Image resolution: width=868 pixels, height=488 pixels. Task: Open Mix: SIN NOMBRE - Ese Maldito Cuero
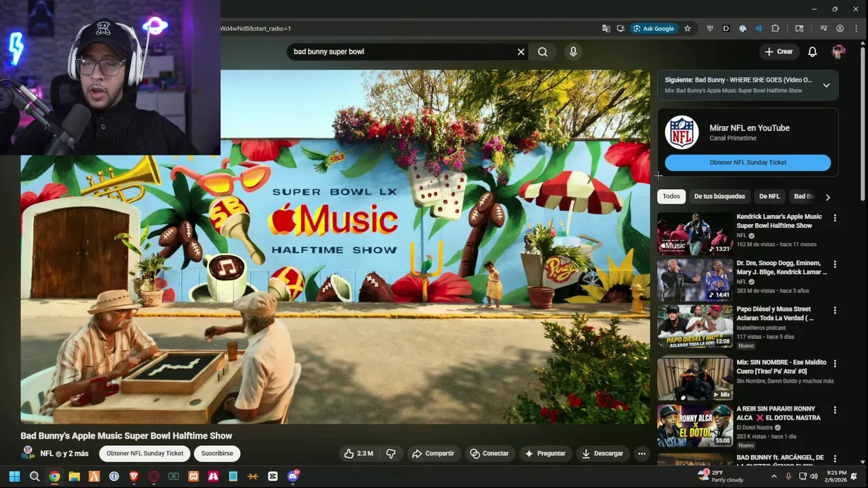[x=781, y=367]
